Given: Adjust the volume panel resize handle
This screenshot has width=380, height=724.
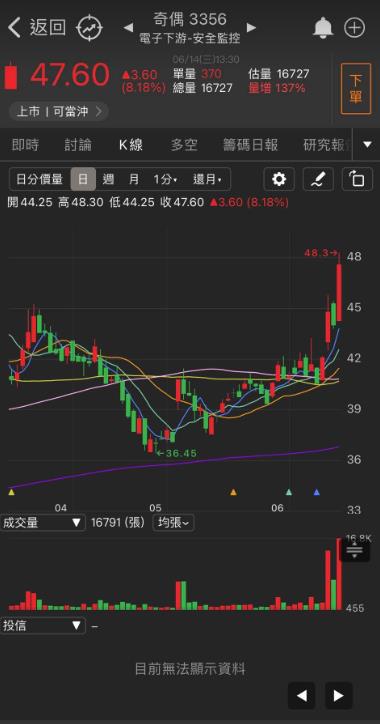Looking at the screenshot, I should [355, 550].
